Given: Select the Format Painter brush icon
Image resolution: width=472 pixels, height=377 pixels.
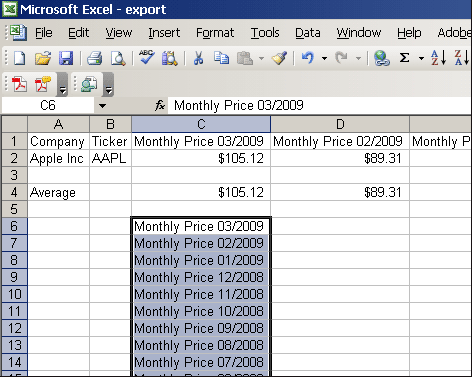Looking at the screenshot, I should 279,58.
